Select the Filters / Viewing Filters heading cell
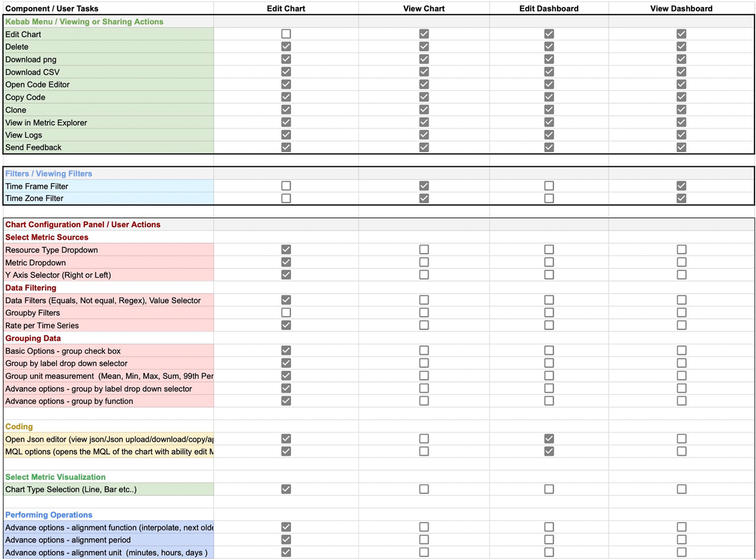The width and height of the screenshot is (756, 560). (x=49, y=174)
